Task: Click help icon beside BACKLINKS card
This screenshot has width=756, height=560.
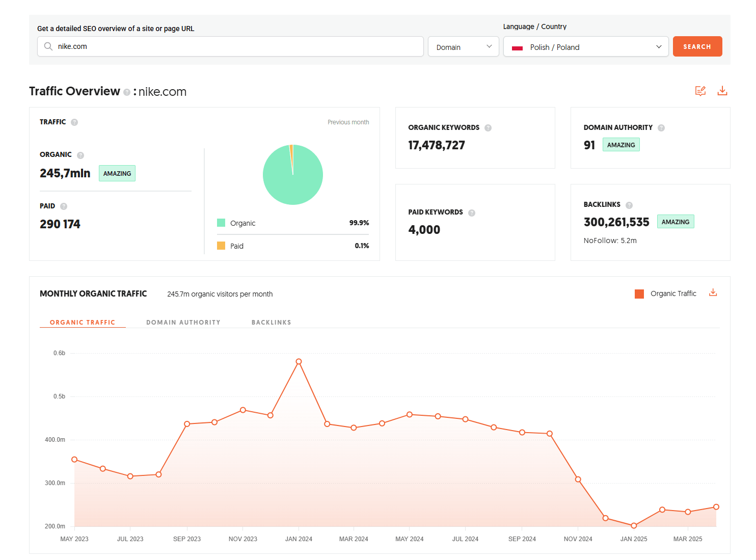Action: [629, 205]
